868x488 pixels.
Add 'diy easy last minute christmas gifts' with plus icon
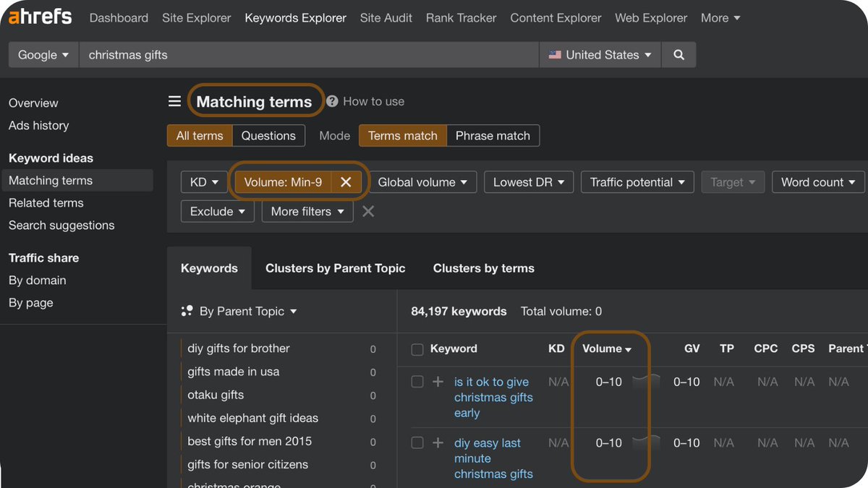[438, 443]
